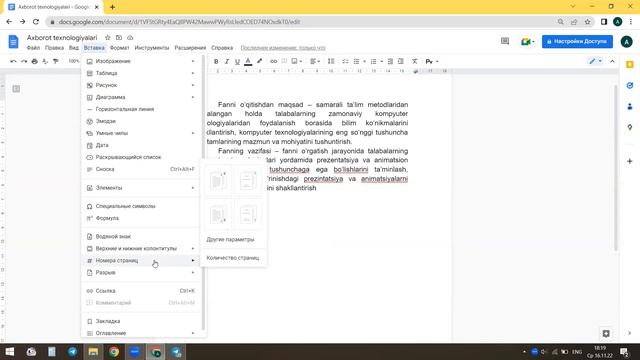Select Горизонтальная линия menu item
The image size is (640, 360).
(141, 109)
